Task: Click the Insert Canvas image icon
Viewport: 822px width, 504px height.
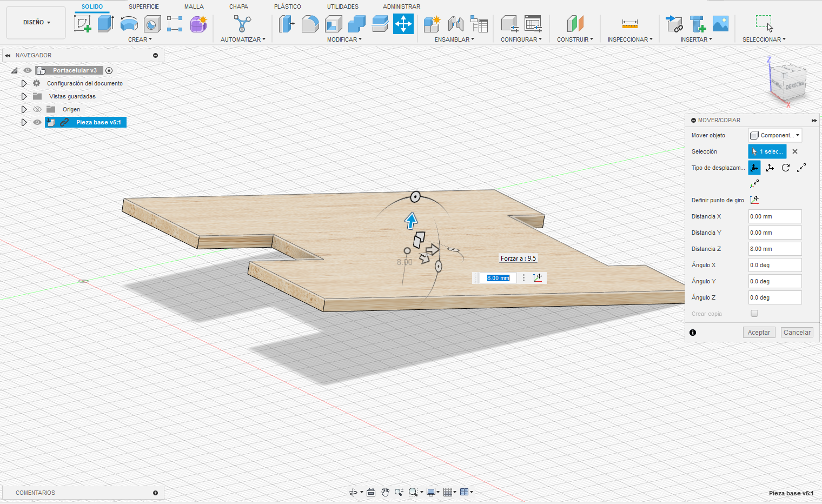Action: 720,24
